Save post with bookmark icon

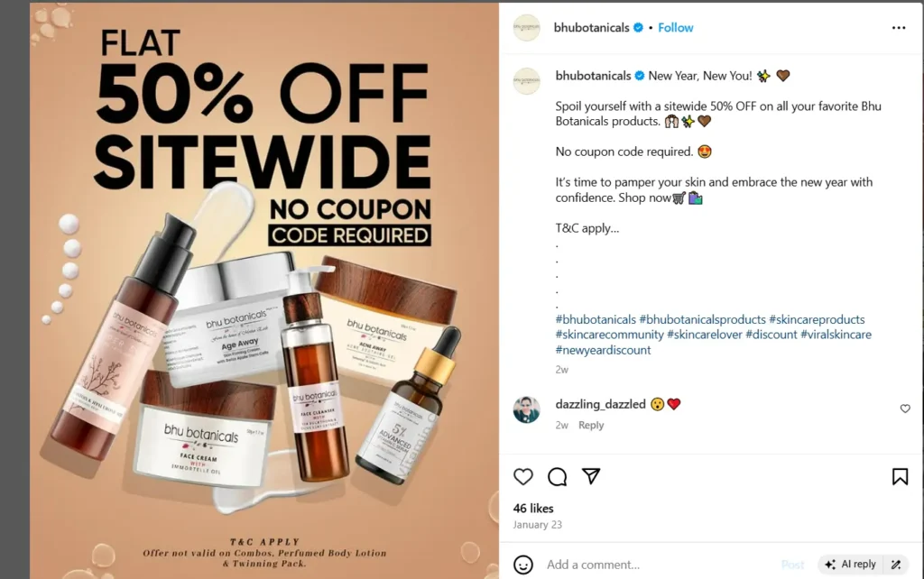point(900,476)
